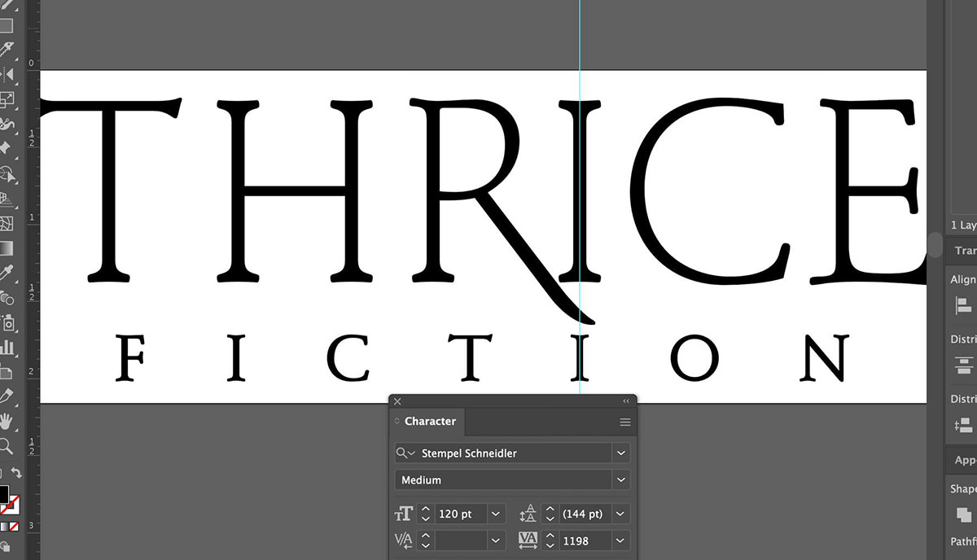
Task: Expand the font style dropdown
Action: click(x=621, y=480)
